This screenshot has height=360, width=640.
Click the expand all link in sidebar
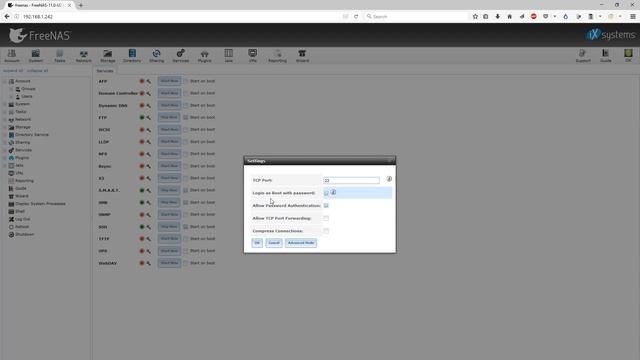(13, 71)
